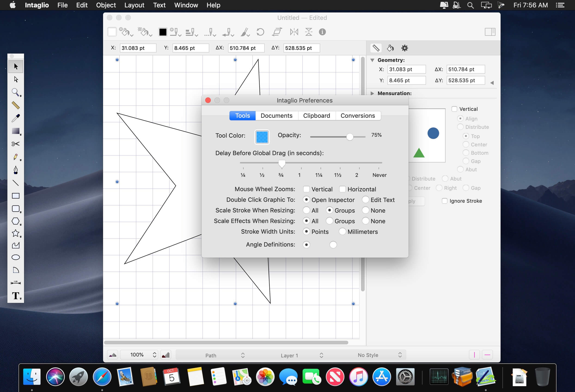The image size is (575, 392).
Task: Click the black stroke color swatch
Action: [x=162, y=32]
